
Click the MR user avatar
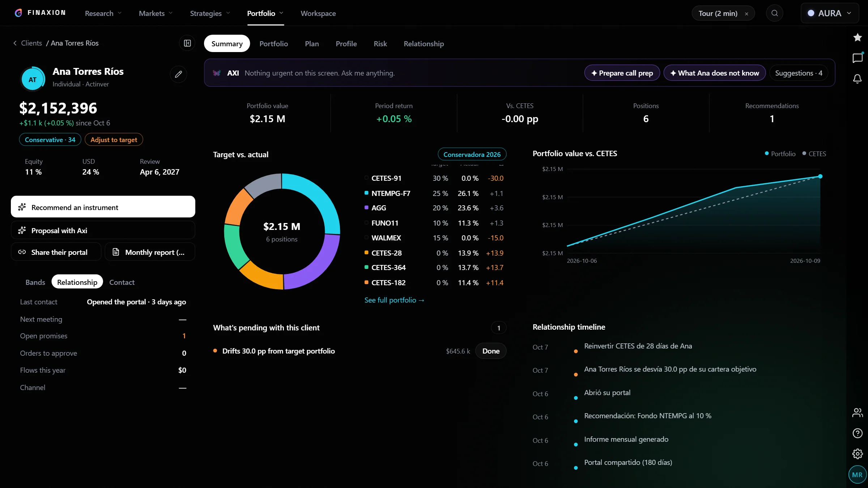pos(857,475)
